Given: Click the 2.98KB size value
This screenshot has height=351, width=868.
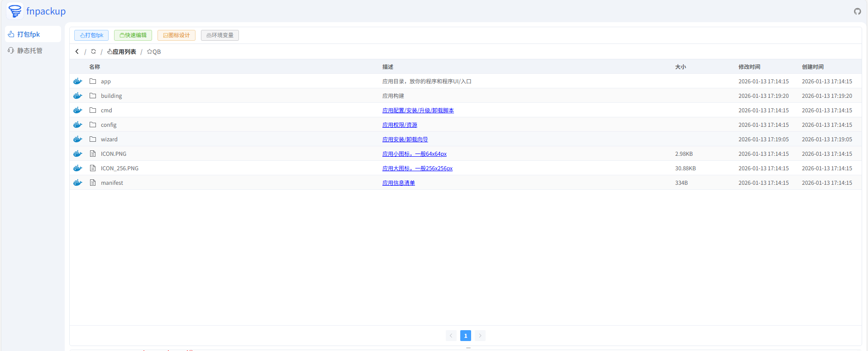Looking at the screenshot, I should [684, 154].
